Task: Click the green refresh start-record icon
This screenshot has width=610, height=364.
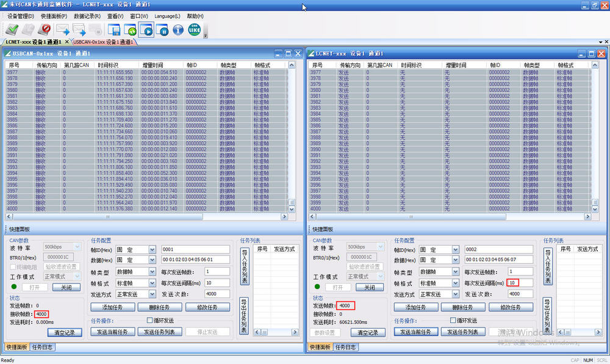Action: point(131,29)
